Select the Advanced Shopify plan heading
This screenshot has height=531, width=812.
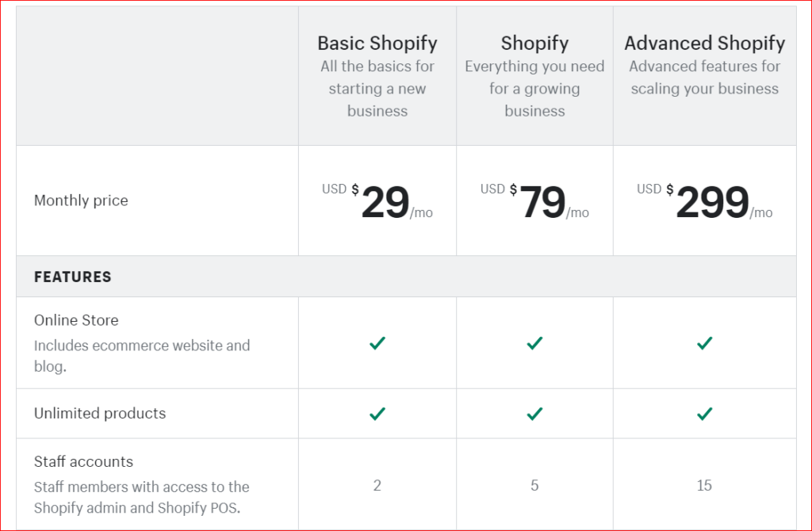704,43
